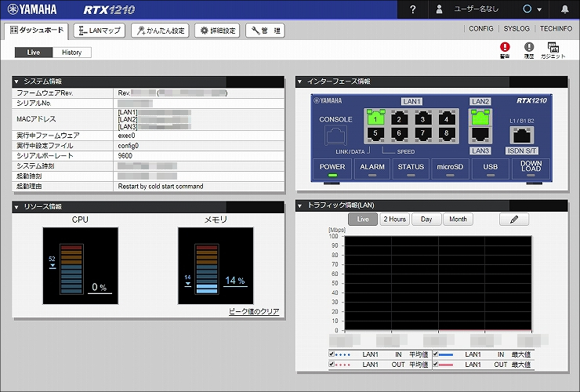Select the Day traffic view
Image resolution: width=580 pixels, height=392 pixels.
point(426,220)
